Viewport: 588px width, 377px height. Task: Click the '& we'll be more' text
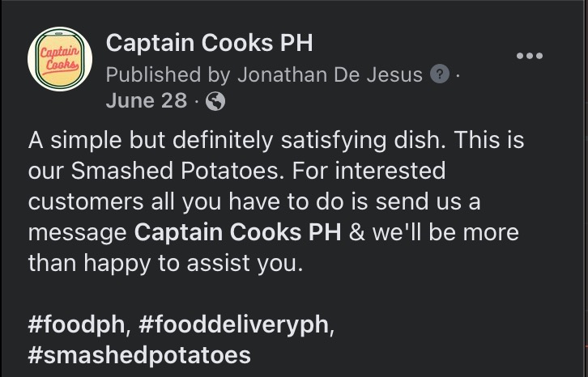433,233
